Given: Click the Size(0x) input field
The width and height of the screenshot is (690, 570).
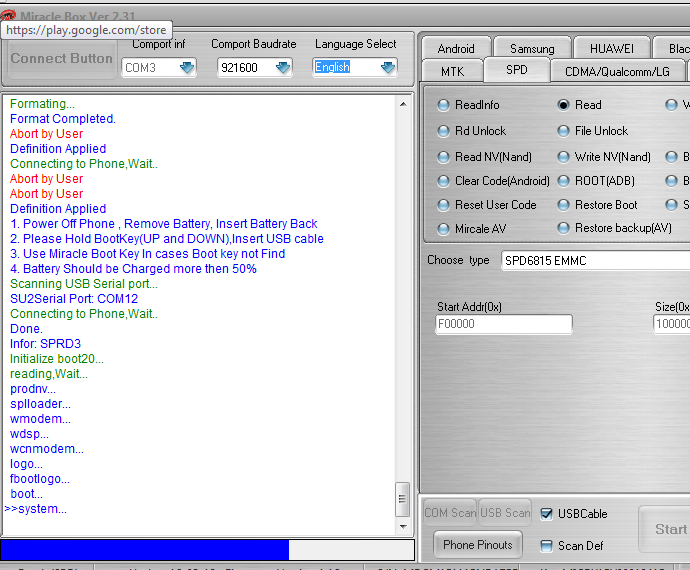Looking at the screenshot, I should click(672, 324).
